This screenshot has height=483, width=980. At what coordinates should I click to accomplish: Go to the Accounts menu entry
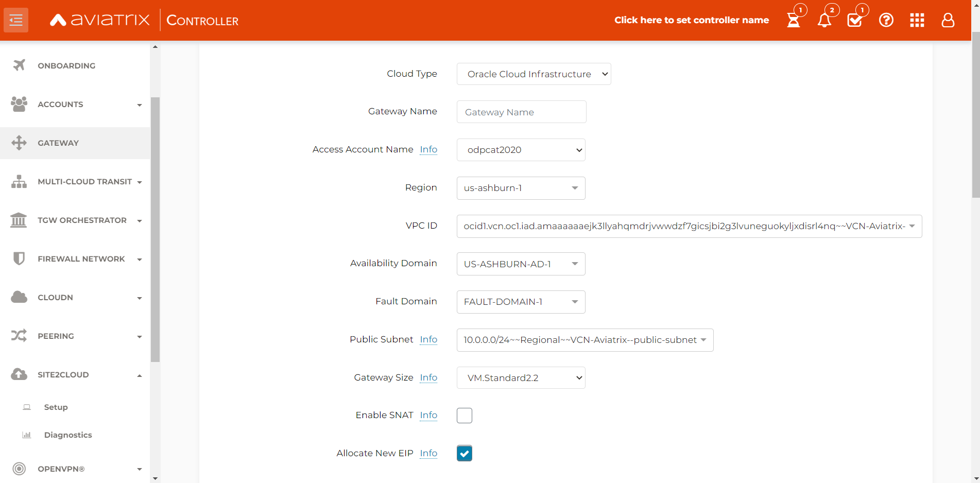[60, 104]
